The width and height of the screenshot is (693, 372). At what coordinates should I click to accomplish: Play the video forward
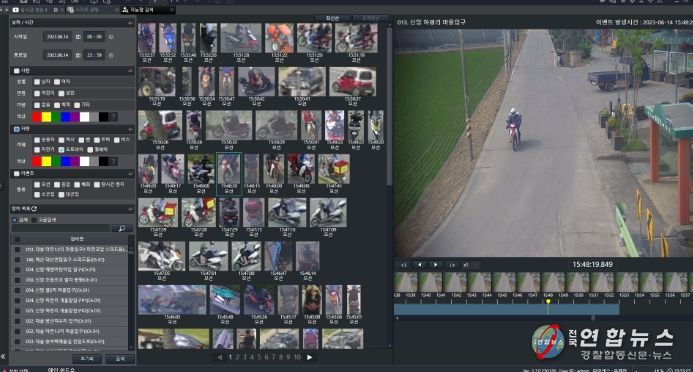click(435, 265)
